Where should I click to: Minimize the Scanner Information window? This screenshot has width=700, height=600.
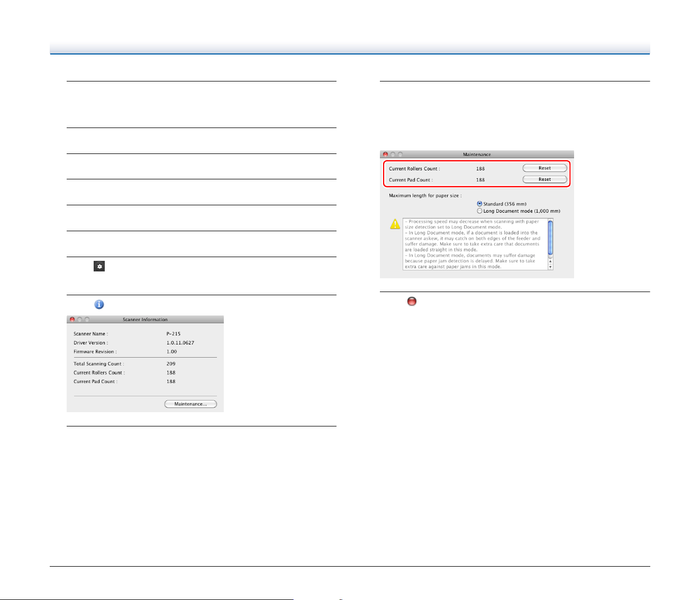point(80,320)
